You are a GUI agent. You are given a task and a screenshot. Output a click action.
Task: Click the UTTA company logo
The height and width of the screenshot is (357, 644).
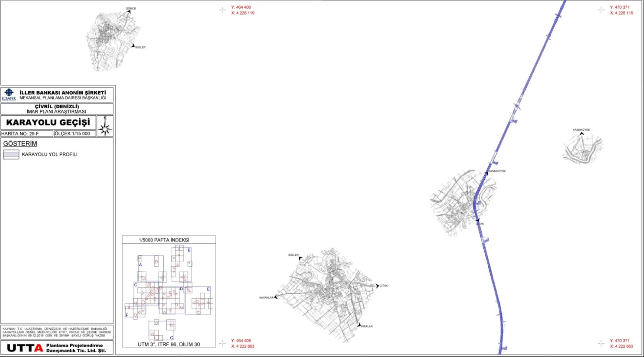pyautogui.click(x=25, y=348)
